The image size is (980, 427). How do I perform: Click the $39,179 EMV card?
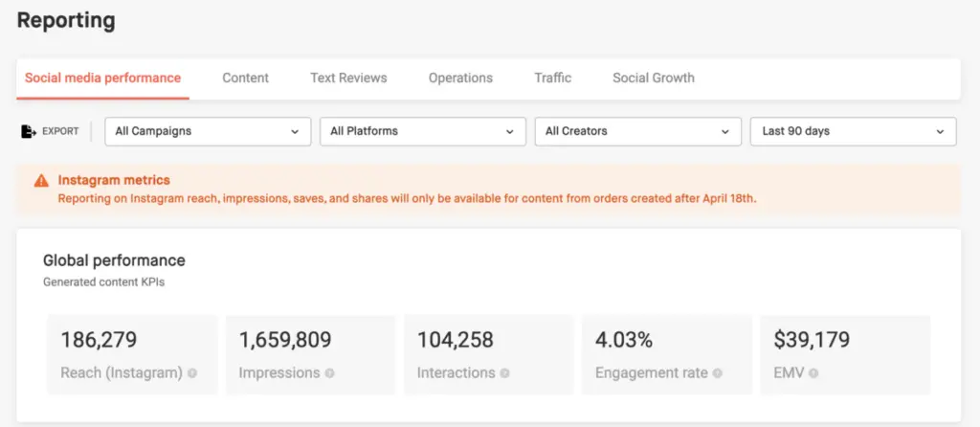[x=844, y=354]
